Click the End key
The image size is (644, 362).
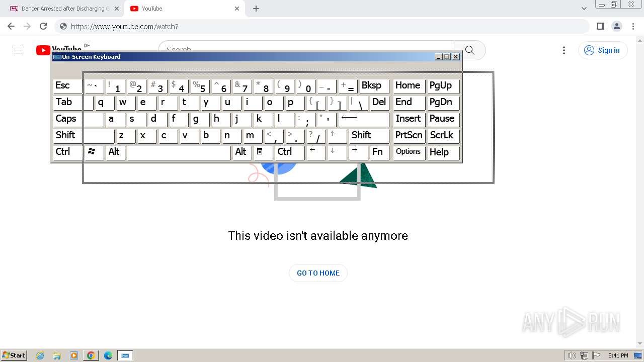(409, 103)
